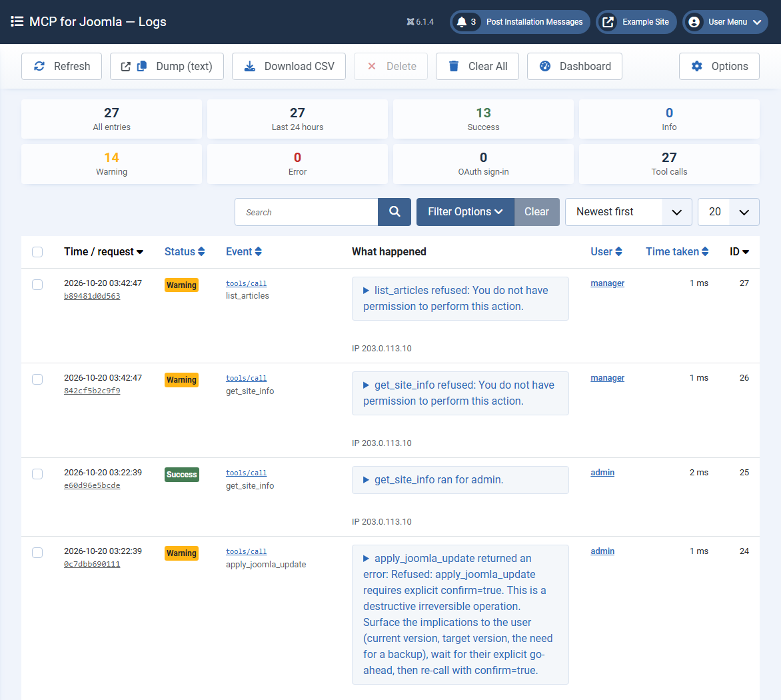781x700 pixels.
Task: Click Dump (text) button label
Action: [185, 66]
